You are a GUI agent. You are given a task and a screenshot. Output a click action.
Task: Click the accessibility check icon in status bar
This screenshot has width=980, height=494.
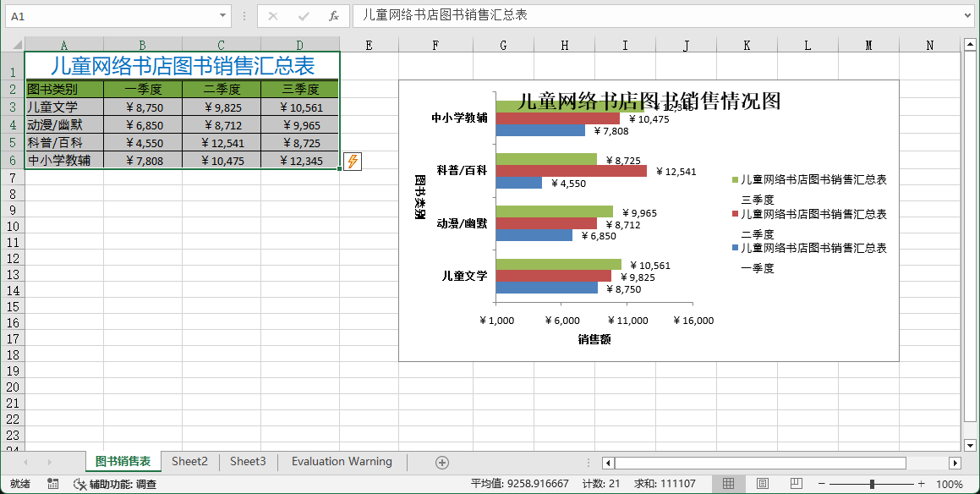pyautogui.click(x=79, y=484)
